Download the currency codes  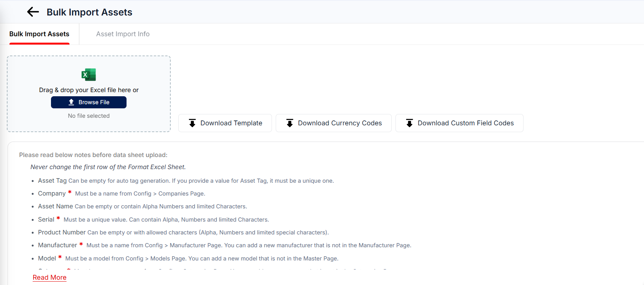pos(334,123)
